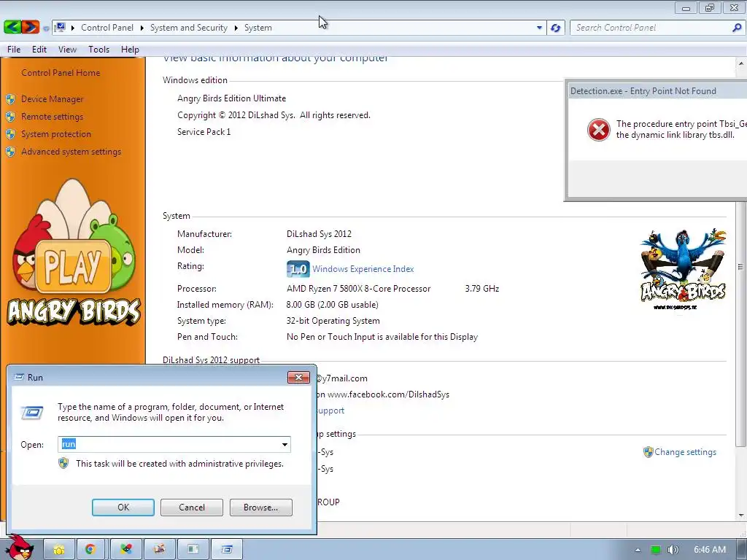The width and height of the screenshot is (747, 560).
Task: Open System protection link
Action: tap(55, 134)
